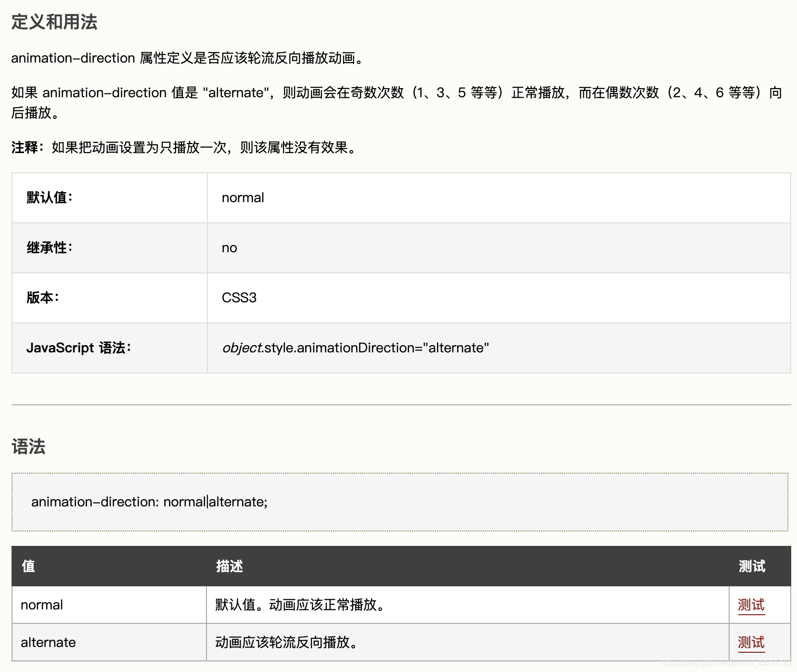This screenshot has height=672, width=797.
Task: Select the 版本 label cell
Action: [x=110, y=298]
